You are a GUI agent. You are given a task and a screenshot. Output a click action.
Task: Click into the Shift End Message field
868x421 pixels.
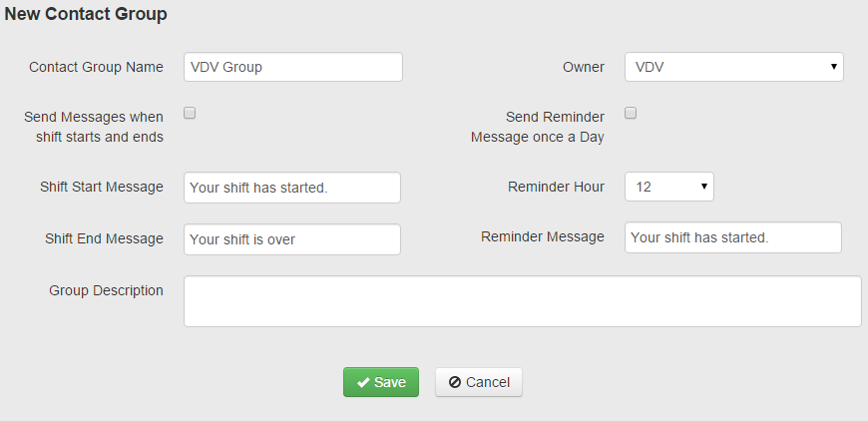click(292, 239)
